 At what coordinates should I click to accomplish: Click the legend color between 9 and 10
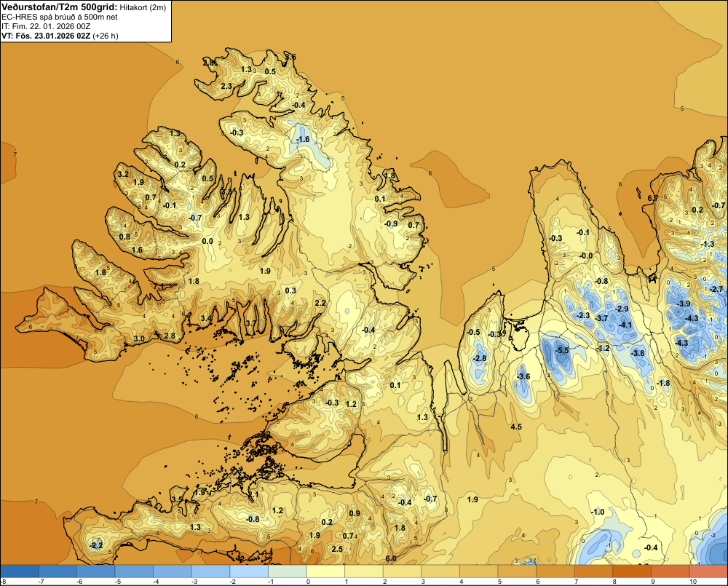670,571
